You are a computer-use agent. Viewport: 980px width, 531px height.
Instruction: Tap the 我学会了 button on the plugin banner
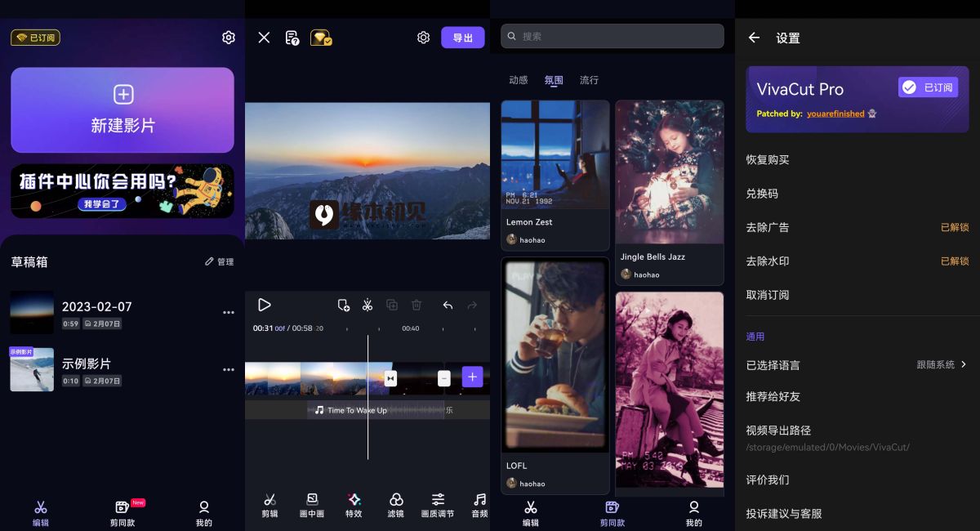pyautogui.click(x=103, y=203)
